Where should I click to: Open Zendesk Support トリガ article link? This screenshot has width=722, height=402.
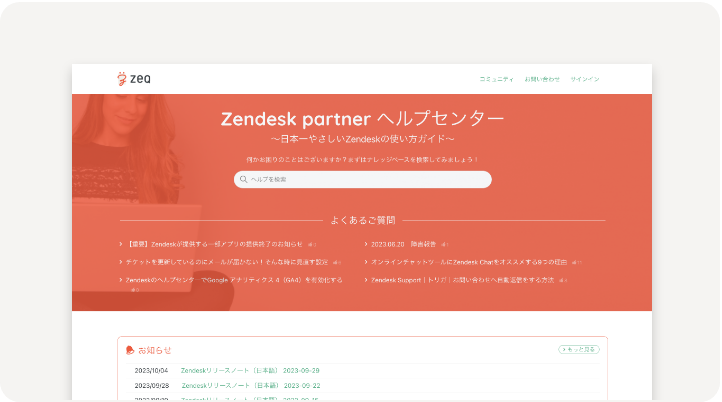pos(462,280)
